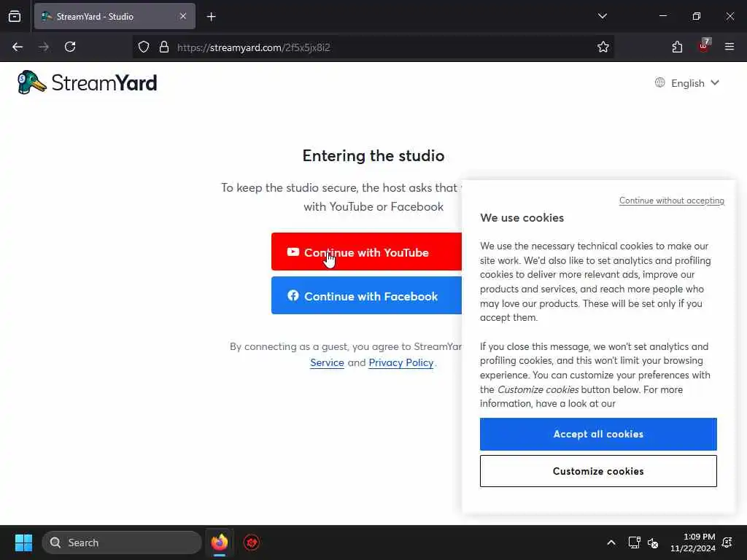Click the globe icon beside English
Screen dimensions: 747x560
click(x=659, y=82)
